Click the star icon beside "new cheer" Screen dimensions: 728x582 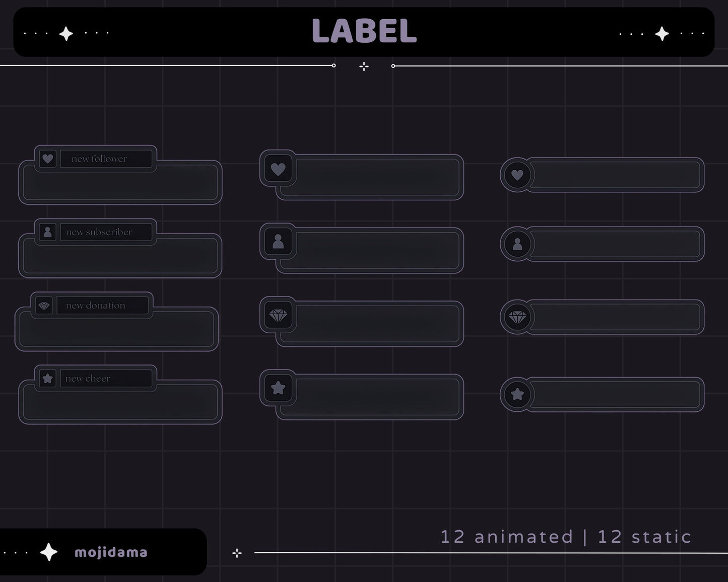tap(47, 379)
